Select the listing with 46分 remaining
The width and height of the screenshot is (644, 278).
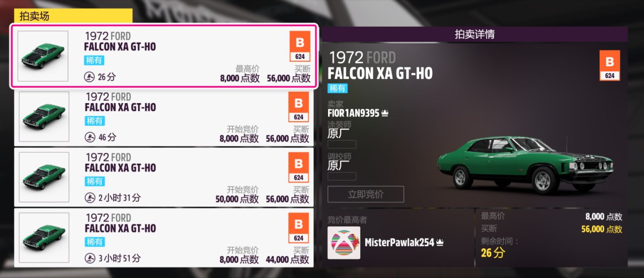[x=164, y=116]
